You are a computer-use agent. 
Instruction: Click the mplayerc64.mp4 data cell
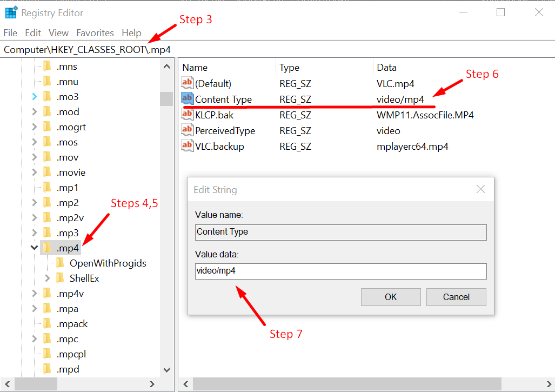[x=412, y=146]
